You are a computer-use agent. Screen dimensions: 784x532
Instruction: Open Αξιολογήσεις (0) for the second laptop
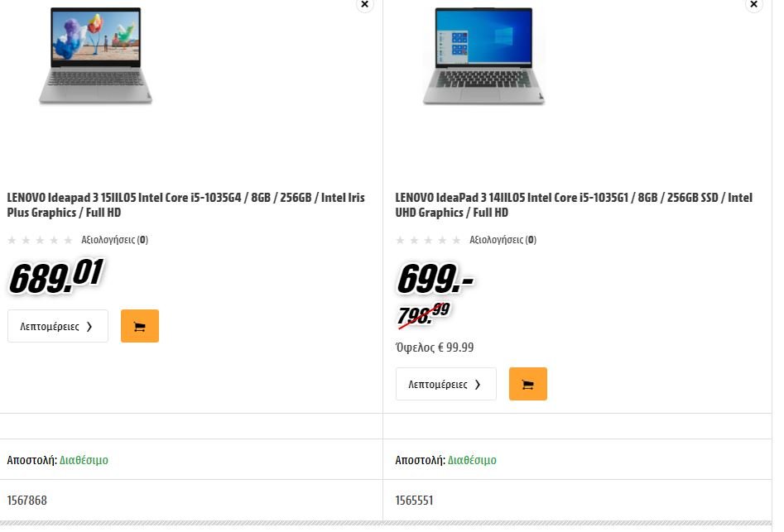pos(503,240)
